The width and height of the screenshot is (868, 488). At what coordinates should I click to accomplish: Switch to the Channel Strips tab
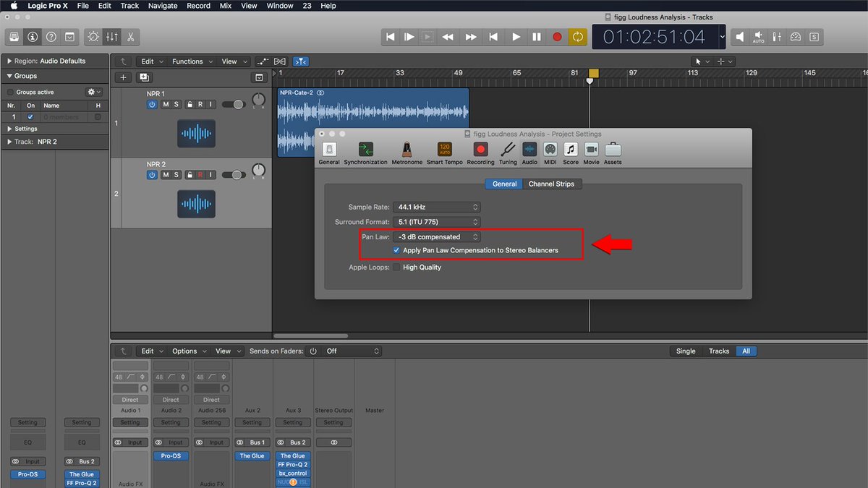[551, 184]
